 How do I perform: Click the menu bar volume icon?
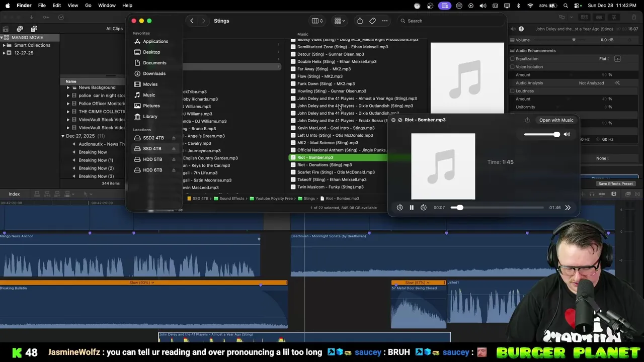[482, 6]
